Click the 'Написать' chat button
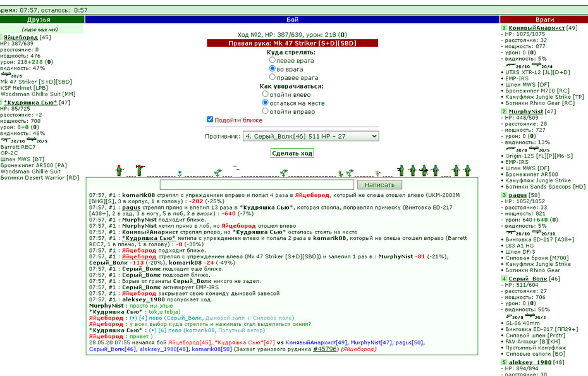Image resolution: width=588 pixels, height=376 pixels. [379, 185]
